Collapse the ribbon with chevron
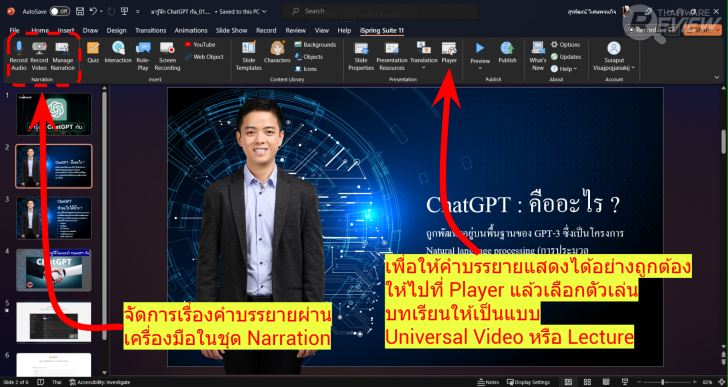This screenshot has height=387, width=728. click(717, 78)
